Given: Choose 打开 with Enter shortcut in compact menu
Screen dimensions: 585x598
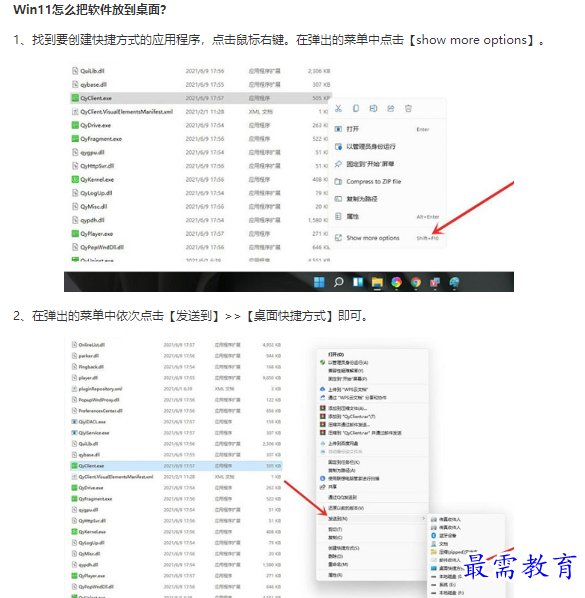Looking at the screenshot, I should click(x=387, y=129).
